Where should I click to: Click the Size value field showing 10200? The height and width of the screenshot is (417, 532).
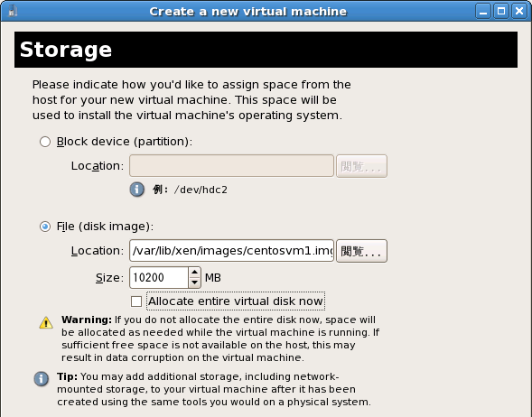[159, 278]
